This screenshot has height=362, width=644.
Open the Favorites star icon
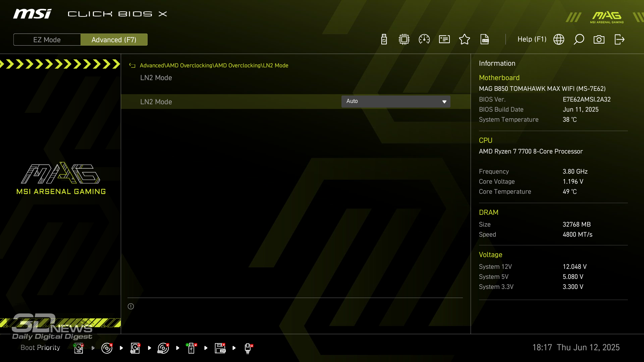pos(465,40)
